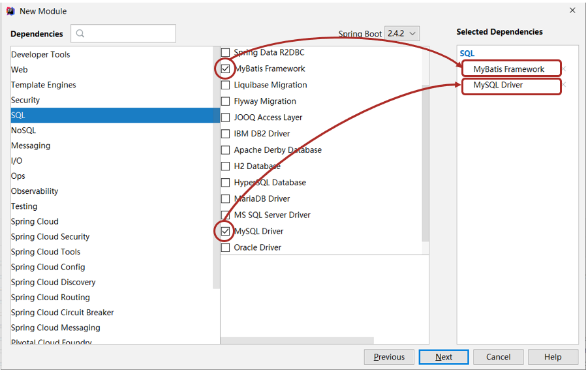Open the Spring Boot version dropdown

pos(402,33)
